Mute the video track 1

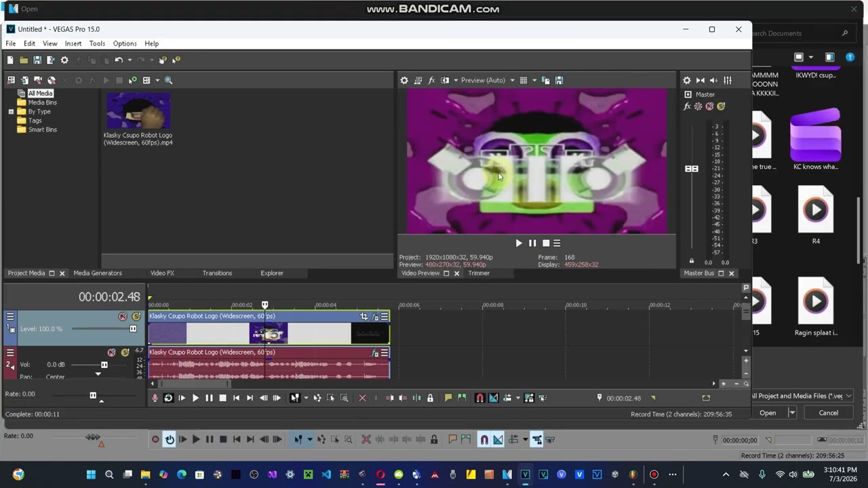123,317
